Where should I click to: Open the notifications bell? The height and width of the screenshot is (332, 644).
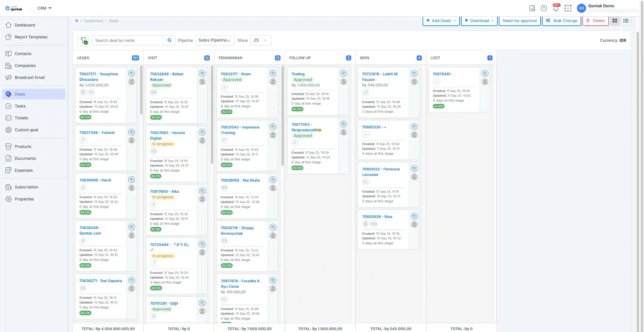[556, 8]
